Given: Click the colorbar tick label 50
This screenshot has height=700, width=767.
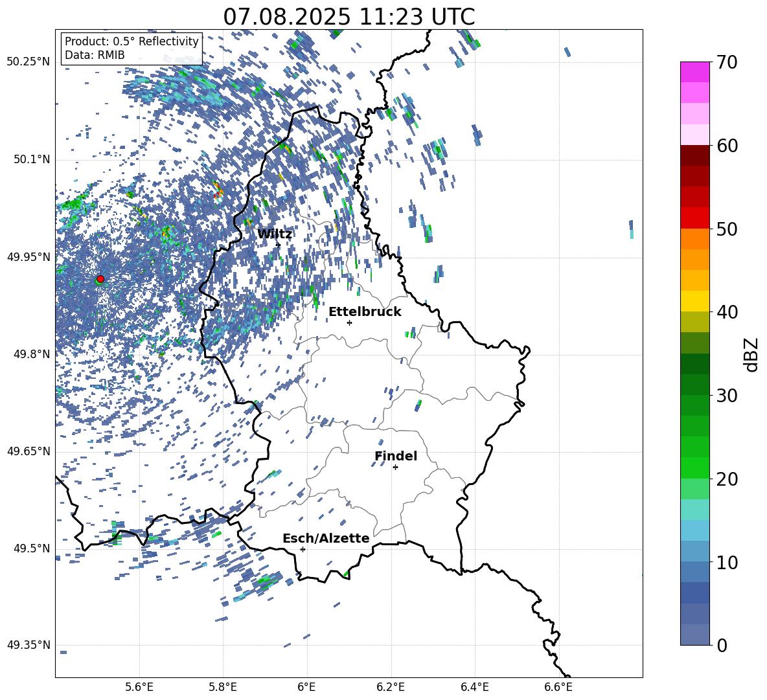Looking at the screenshot, I should click(x=727, y=229).
